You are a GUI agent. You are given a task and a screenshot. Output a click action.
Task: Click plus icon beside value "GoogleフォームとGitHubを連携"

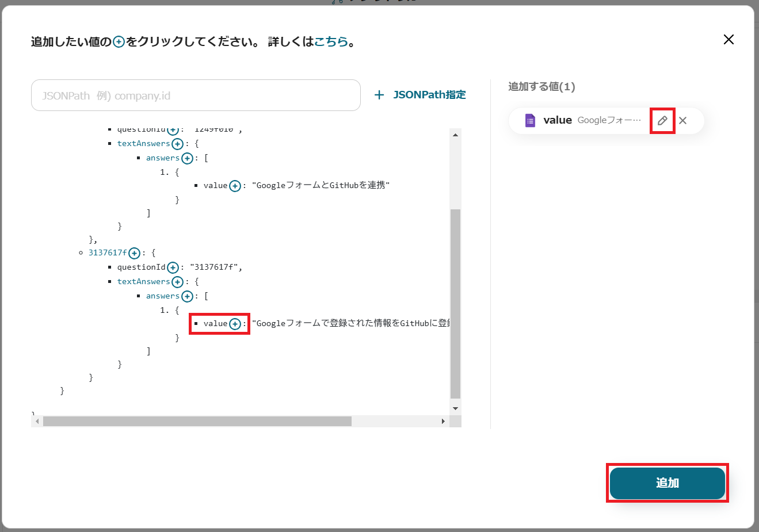coord(235,186)
